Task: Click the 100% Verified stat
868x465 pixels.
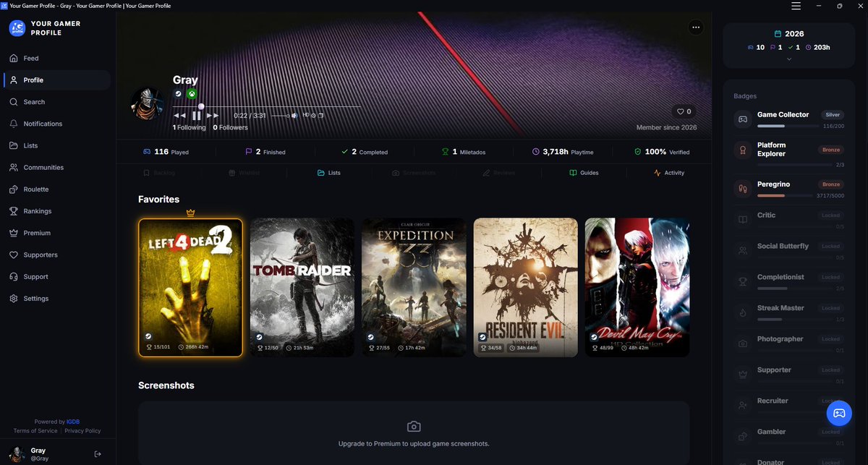Action: [x=661, y=152]
